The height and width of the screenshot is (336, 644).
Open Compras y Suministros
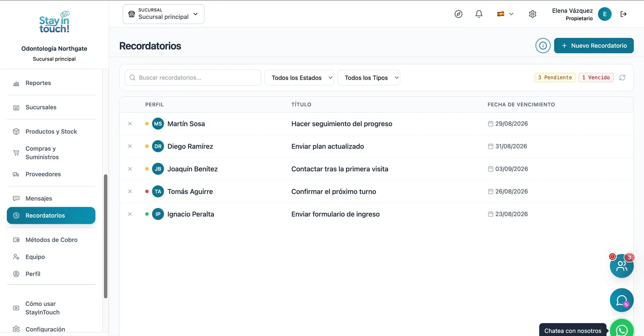pos(51,153)
